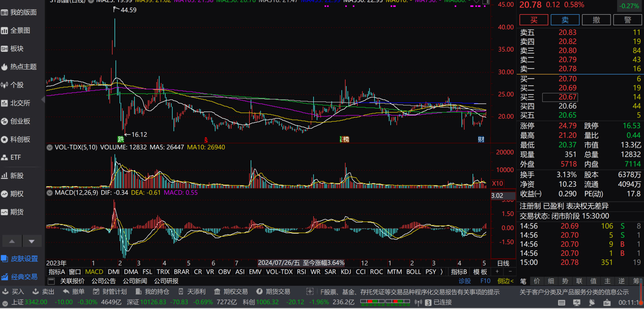The height and width of the screenshot is (309, 644).
Task: Select the 笔 tick detail tab
Action: 523,281
